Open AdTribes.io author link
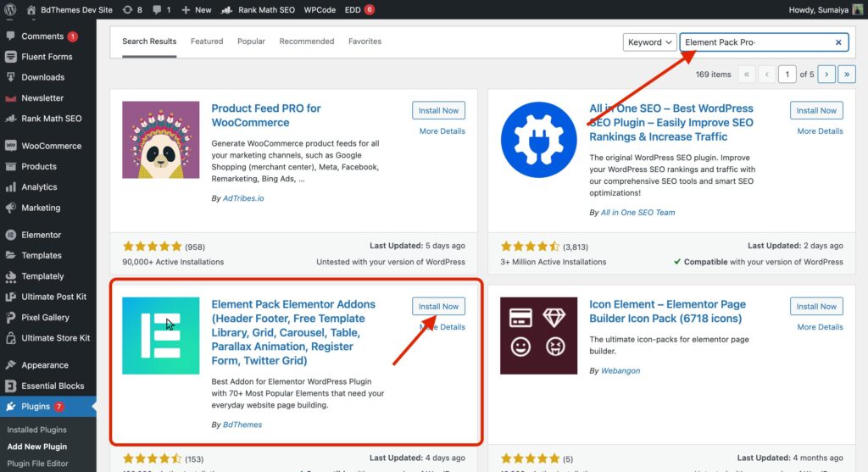868x472 pixels. [x=243, y=198]
